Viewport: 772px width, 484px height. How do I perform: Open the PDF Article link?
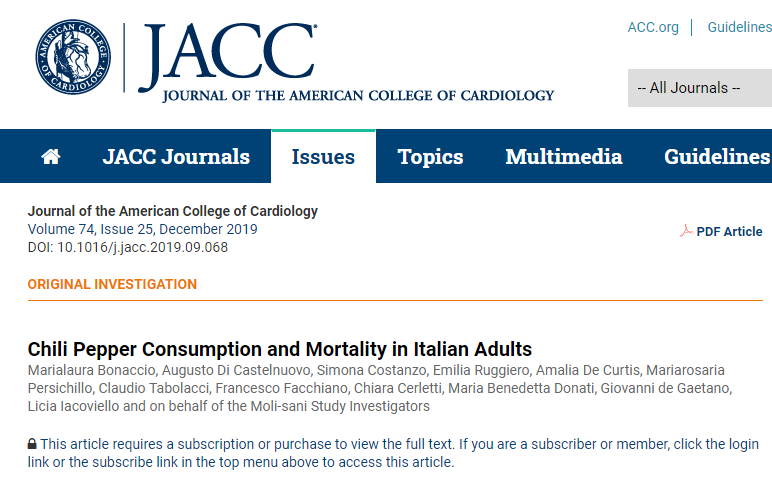(729, 232)
